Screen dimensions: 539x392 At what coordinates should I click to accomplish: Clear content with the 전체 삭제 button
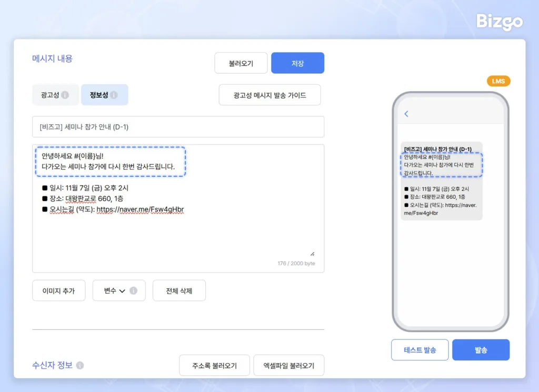(179, 290)
